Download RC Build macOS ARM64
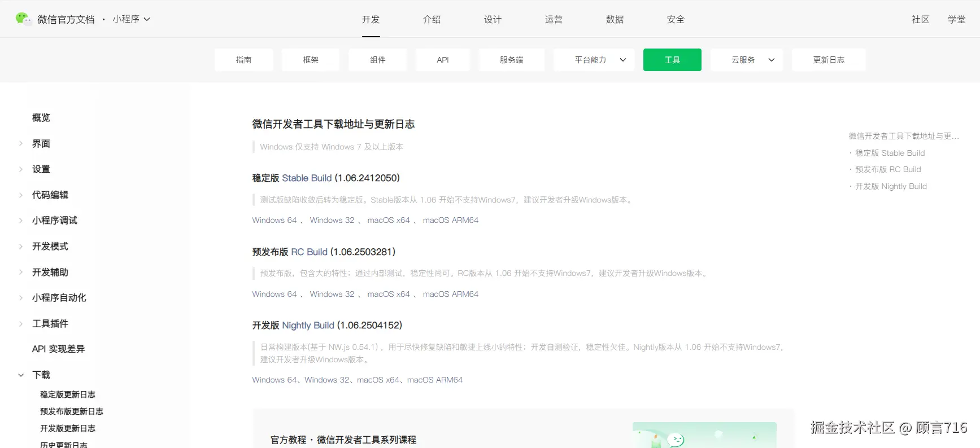 [451, 294]
